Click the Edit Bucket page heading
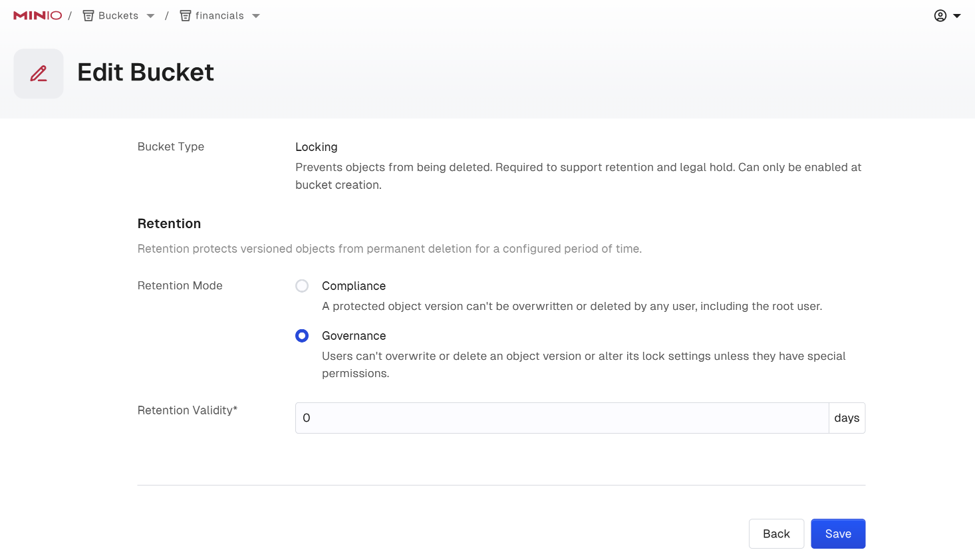The width and height of the screenshot is (975, 560). click(x=146, y=72)
